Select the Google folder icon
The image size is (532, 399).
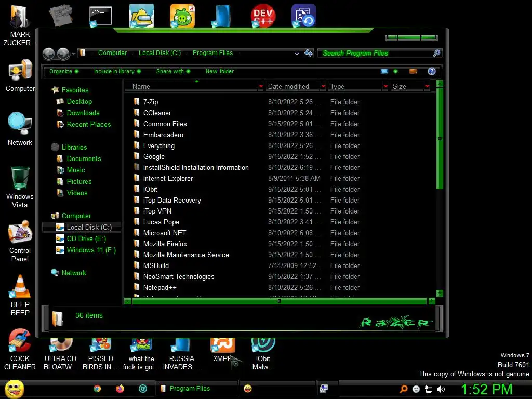coord(137,156)
